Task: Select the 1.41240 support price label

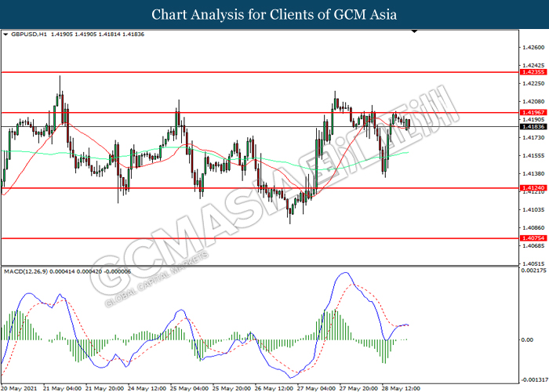Action: coord(533,188)
